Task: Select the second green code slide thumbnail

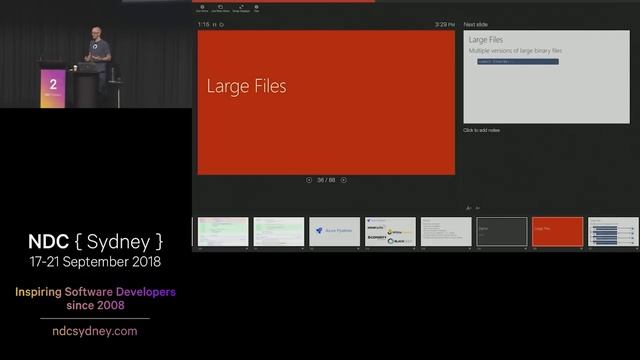Action: point(279,231)
